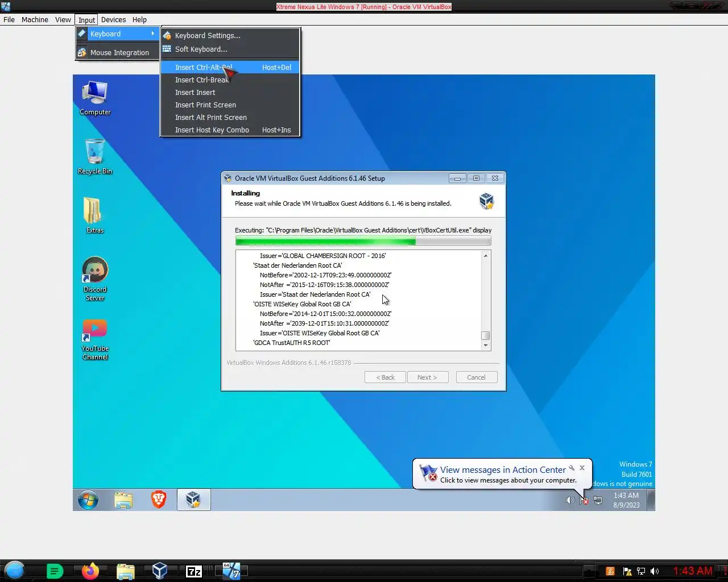Click the Next > button
The height and width of the screenshot is (582, 728).
click(428, 377)
